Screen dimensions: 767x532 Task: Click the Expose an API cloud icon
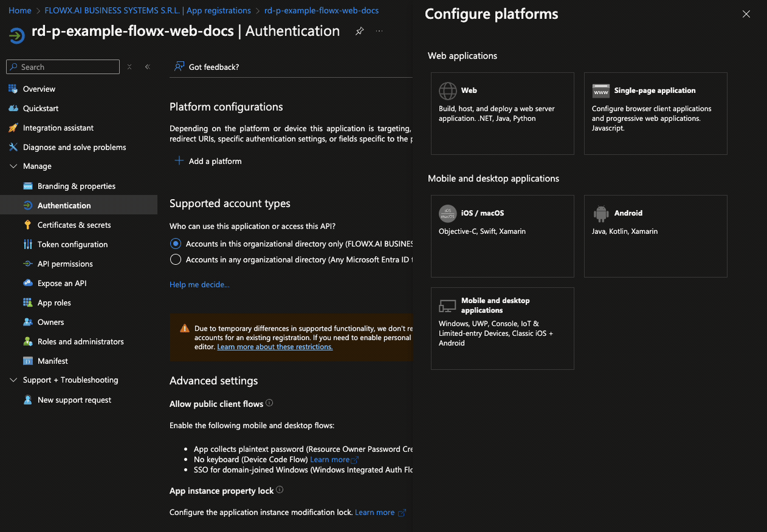[x=27, y=284]
